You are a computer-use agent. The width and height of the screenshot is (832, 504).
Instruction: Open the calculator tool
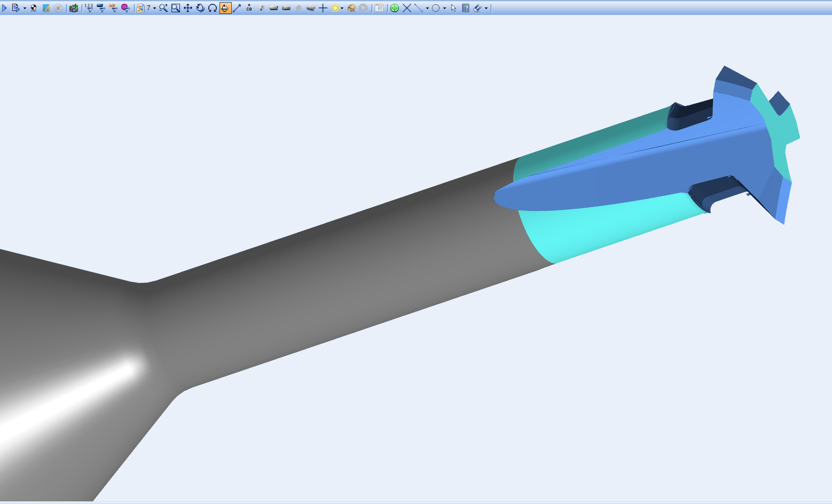coord(466,8)
